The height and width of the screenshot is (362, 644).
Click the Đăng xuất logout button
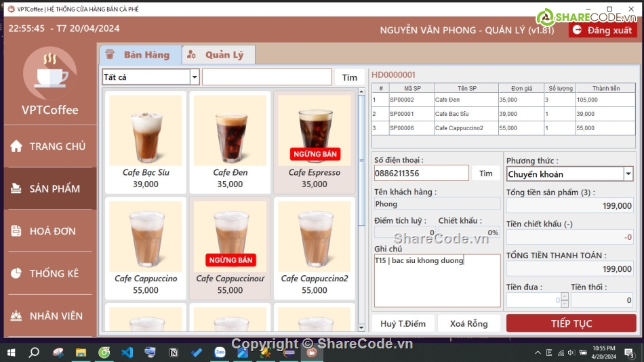[x=603, y=30]
